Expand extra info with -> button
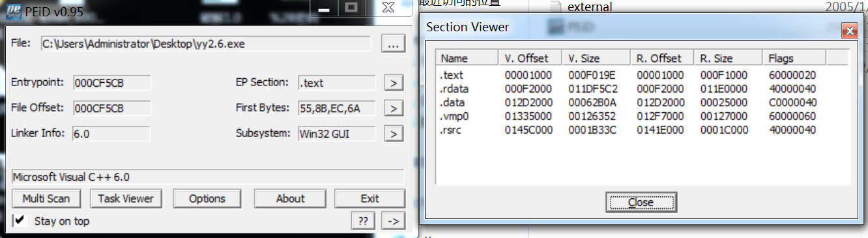The height and width of the screenshot is (238, 868). point(393,221)
